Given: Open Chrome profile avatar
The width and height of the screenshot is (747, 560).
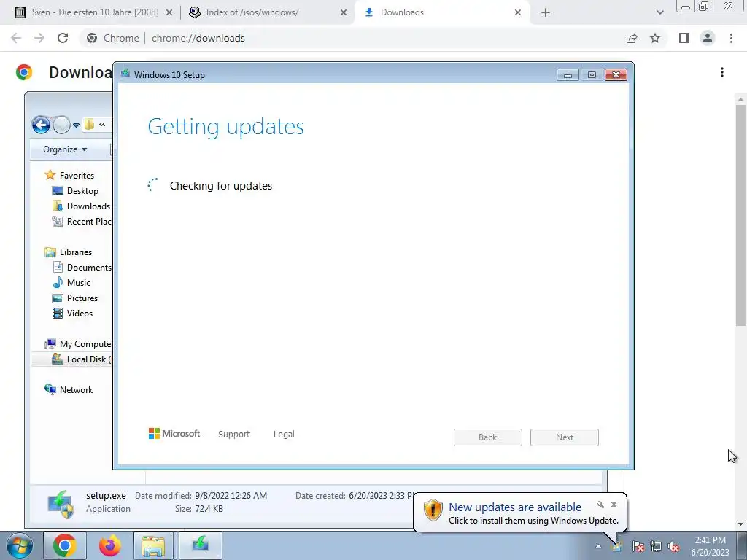Looking at the screenshot, I should point(708,38).
